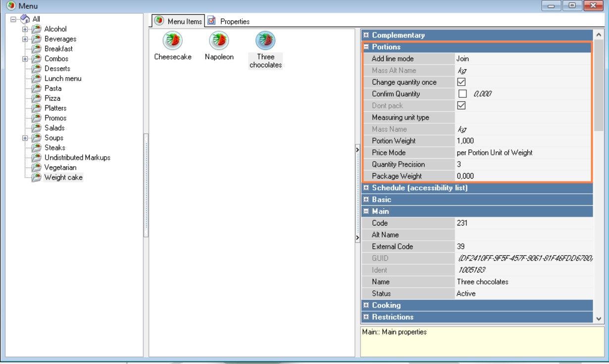Click the Combos folder icon
Screen dimensions: 609x364
pos(36,59)
